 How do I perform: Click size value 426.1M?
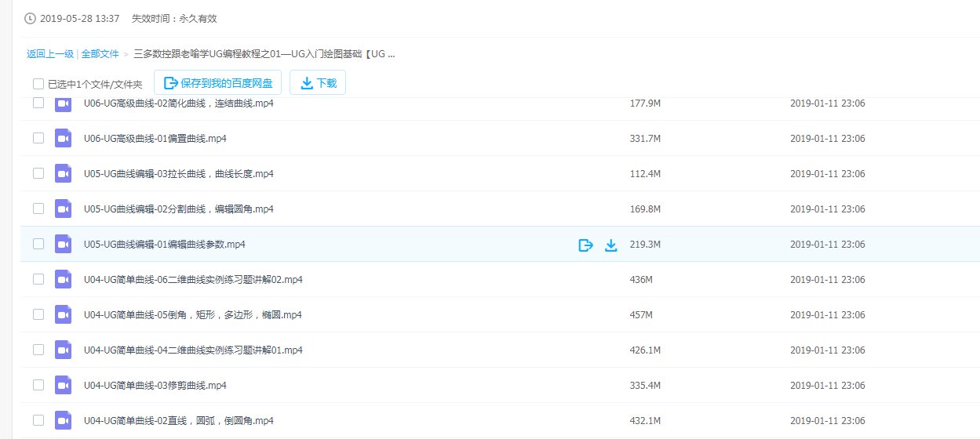(x=646, y=350)
